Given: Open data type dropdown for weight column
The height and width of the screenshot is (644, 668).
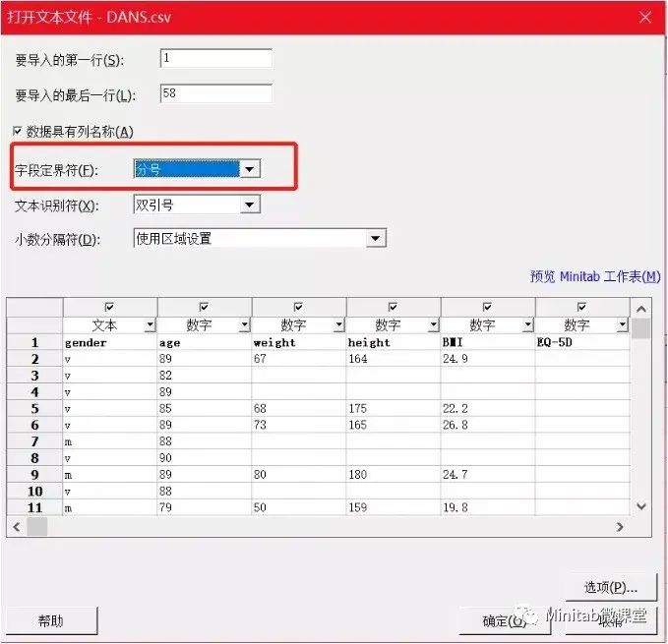Looking at the screenshot, I should [338, 325].
